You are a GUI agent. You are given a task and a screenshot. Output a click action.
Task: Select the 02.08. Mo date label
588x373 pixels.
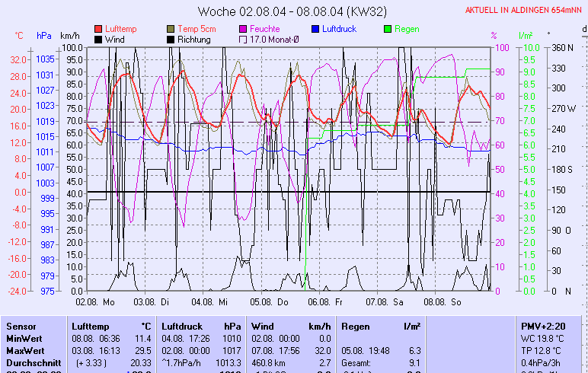pos(95,302)
